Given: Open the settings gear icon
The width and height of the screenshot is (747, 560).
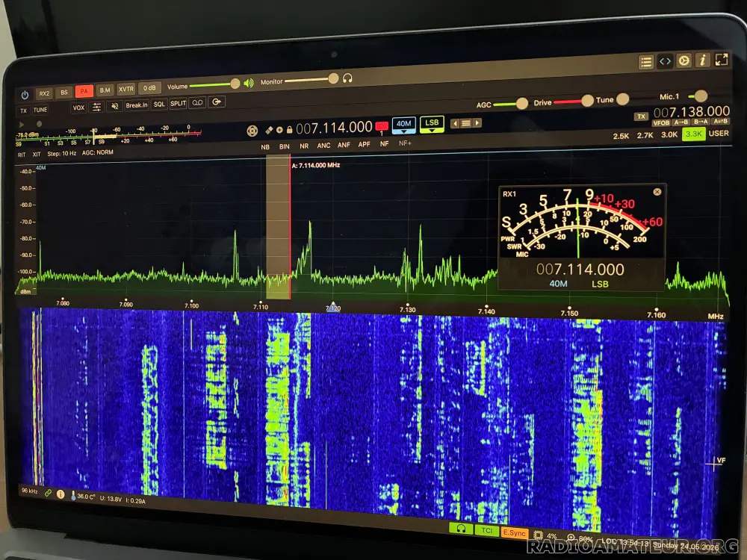Looking at the screenshot, I should [x=684, y=60].
